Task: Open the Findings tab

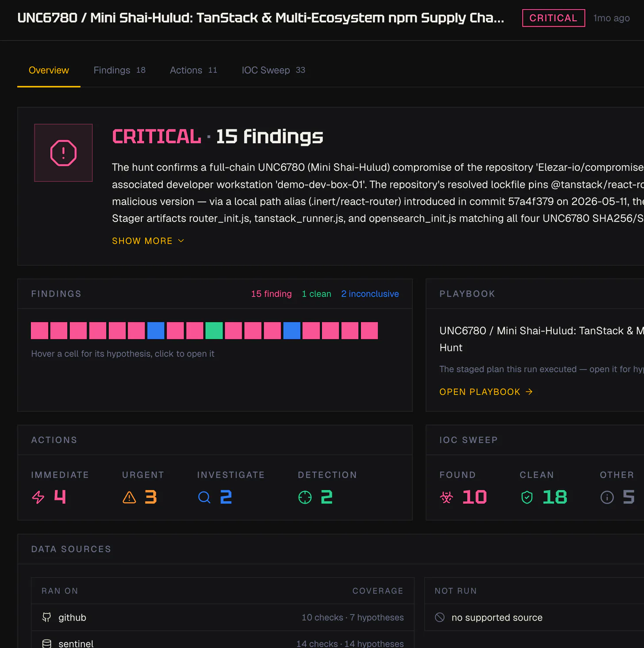Action: (119, 70)
